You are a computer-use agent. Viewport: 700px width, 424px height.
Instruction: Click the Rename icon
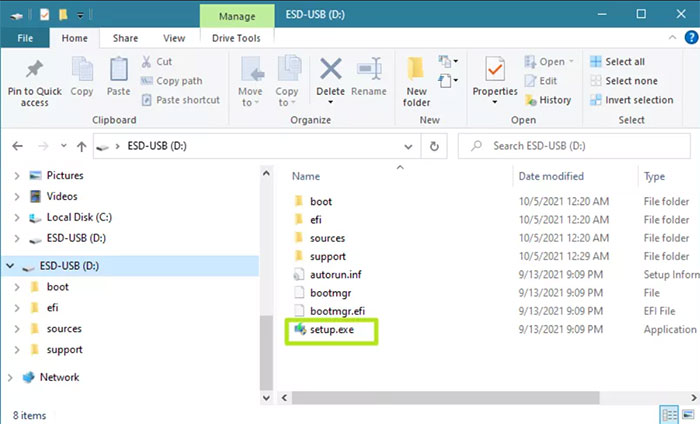pyautogui.click(x=368, y=72)
